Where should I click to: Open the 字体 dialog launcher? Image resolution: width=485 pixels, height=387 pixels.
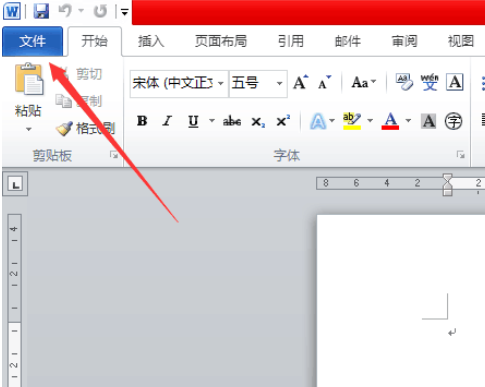[x=461, y=155]
